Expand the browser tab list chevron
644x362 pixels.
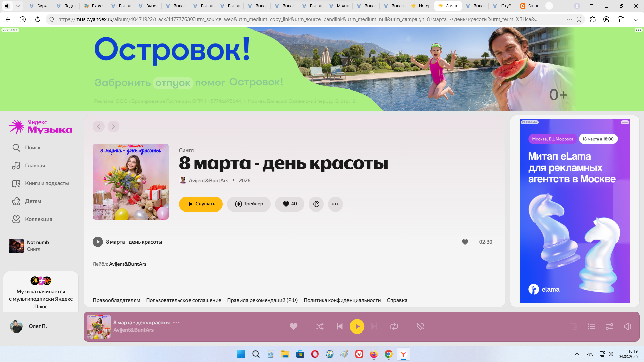tap(18, 6)
